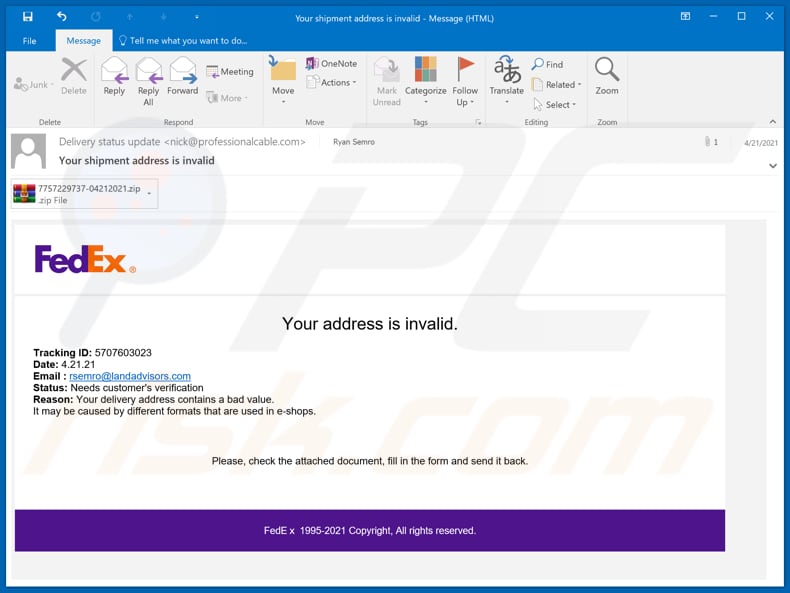Image resolution: width=790 pixels, height=593 pixels.
Task: Click the sender avatar picture
Action: point(29,151)
